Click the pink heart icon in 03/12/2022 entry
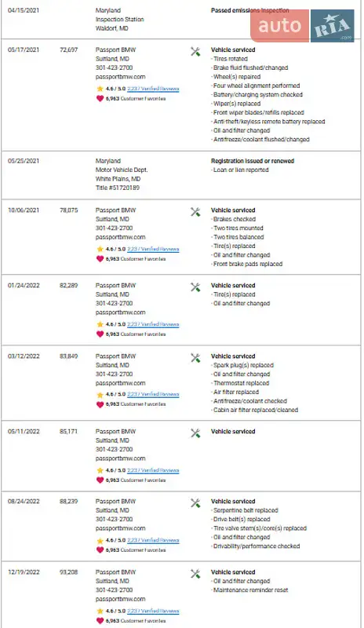 click(100, 404)
